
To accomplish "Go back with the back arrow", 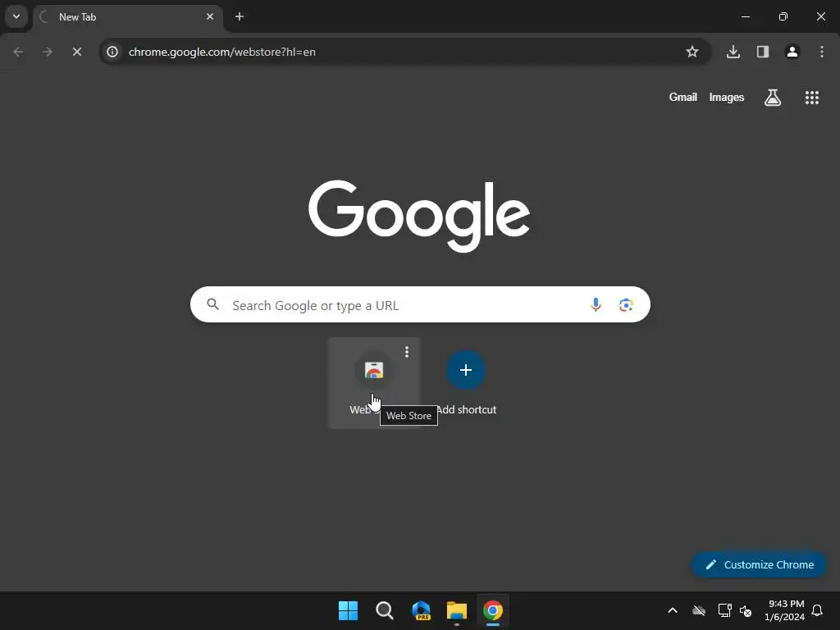I will [x=18, y=52].
